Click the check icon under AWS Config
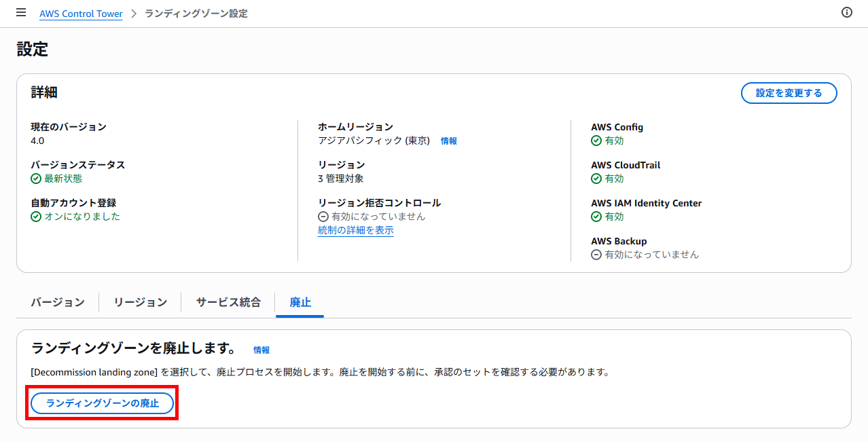Screen dimensions: 868x442 pos(596,141)
